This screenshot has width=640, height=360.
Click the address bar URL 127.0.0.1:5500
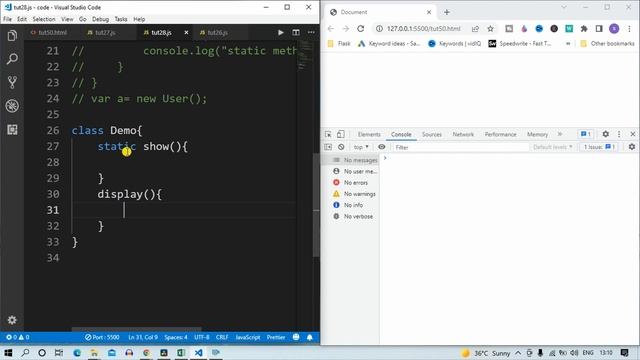coord(423,29)
